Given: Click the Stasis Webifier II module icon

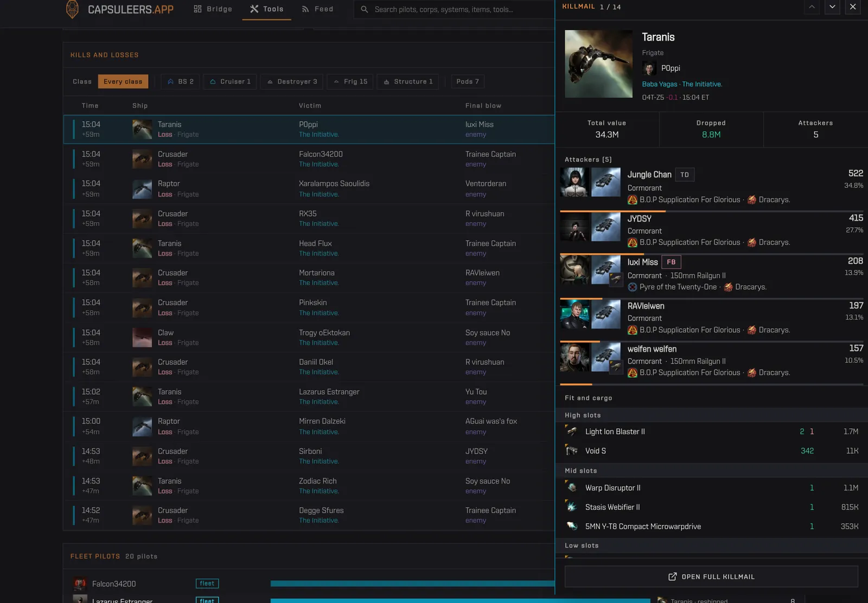Looking at the screenshot, I should coord(572,507).
